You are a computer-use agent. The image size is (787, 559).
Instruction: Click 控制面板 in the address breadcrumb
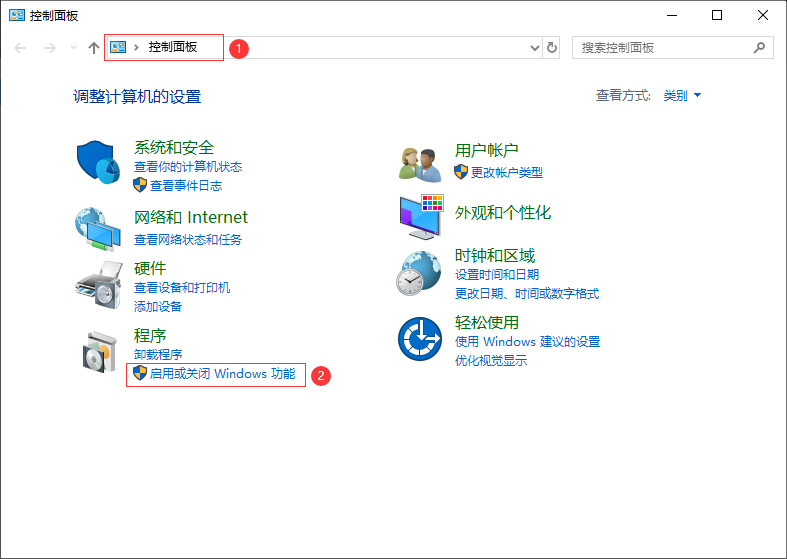pyautogui.click(x=173, y=47)
